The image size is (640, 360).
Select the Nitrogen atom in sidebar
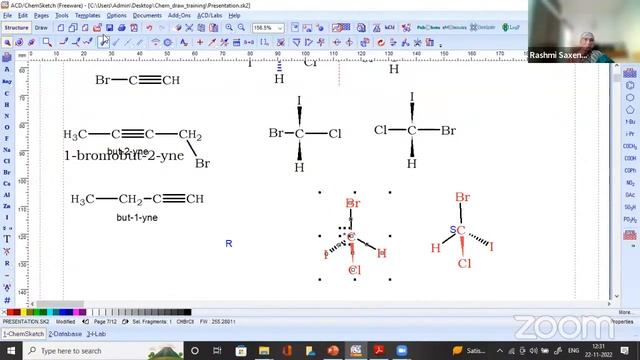point(7,116)
